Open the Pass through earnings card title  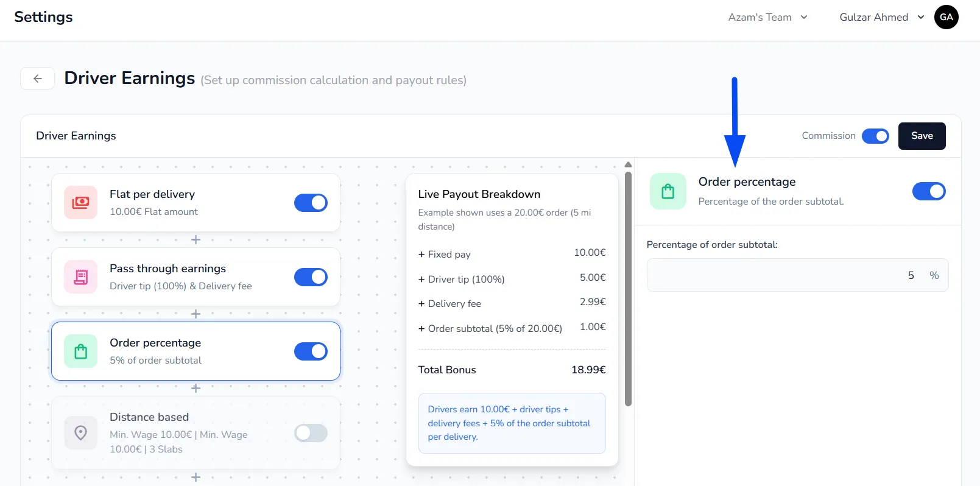(x=167, y=269)
